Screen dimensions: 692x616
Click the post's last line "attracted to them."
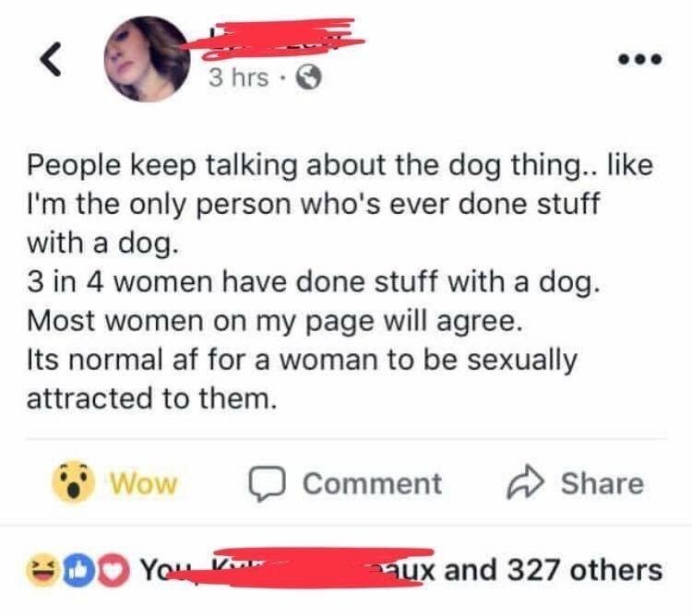(150, 398)
